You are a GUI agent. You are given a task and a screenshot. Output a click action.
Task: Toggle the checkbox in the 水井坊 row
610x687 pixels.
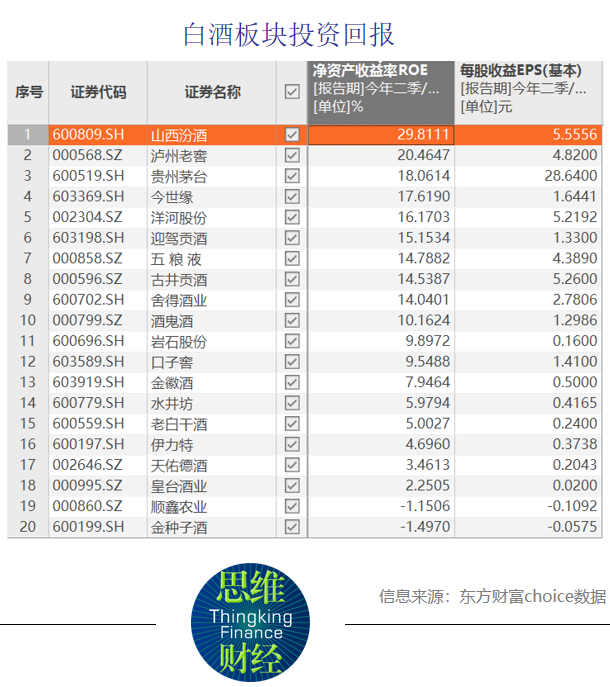pyautogui.click(x=292, y=403)
